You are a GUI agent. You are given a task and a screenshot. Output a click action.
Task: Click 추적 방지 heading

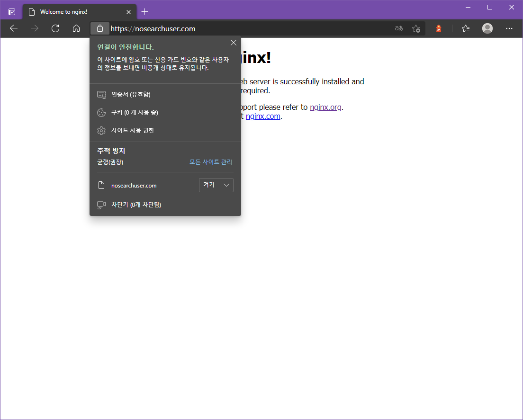click(x=111, y=151)
